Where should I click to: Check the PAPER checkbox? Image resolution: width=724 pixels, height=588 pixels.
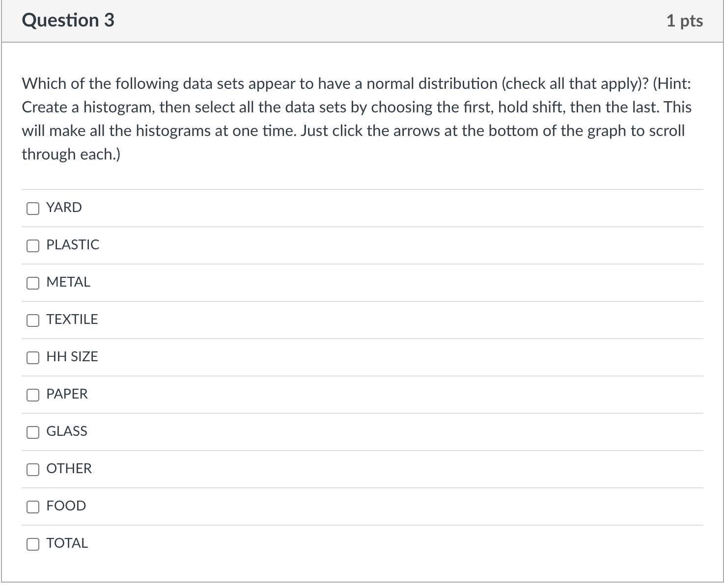click(32, 395)
